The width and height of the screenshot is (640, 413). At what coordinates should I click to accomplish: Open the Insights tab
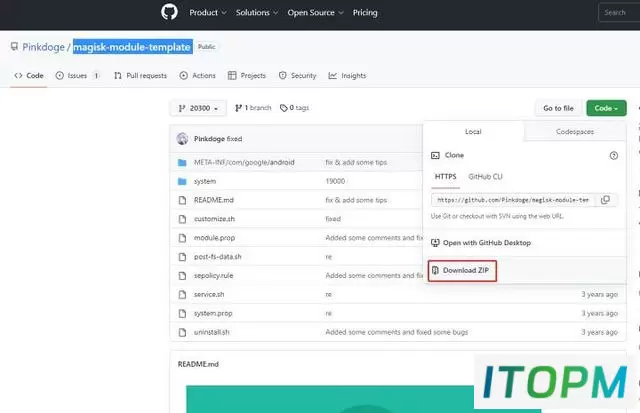[347, 75]
